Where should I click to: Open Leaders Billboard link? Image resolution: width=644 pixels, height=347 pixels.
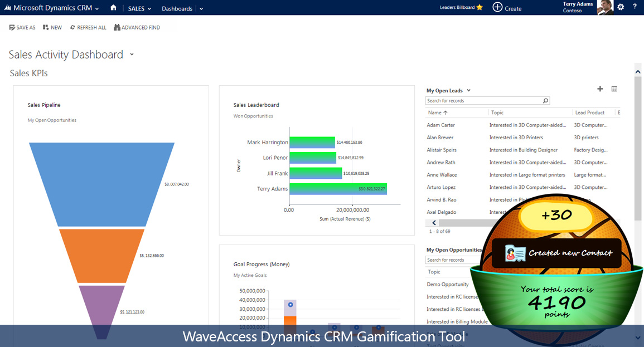[x=457, y=7]
